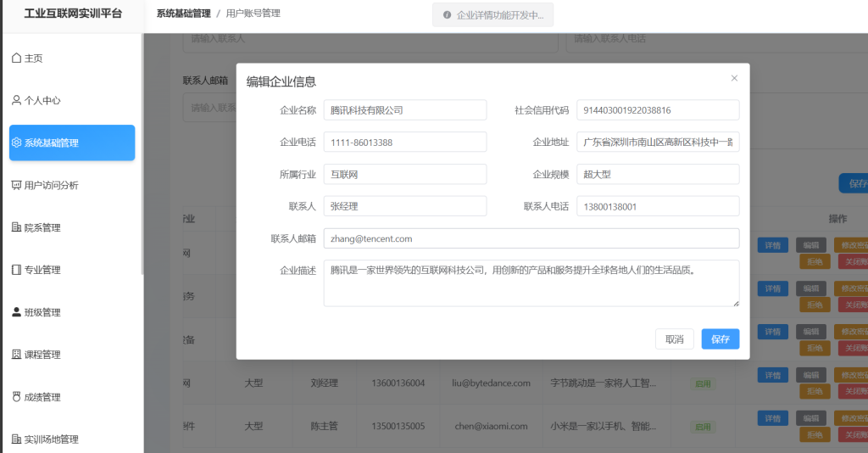This screenshot has width=868, height=453.
Task: Close the 编辑企业信息 dialog with X
Action: click(x=734, y=78)
